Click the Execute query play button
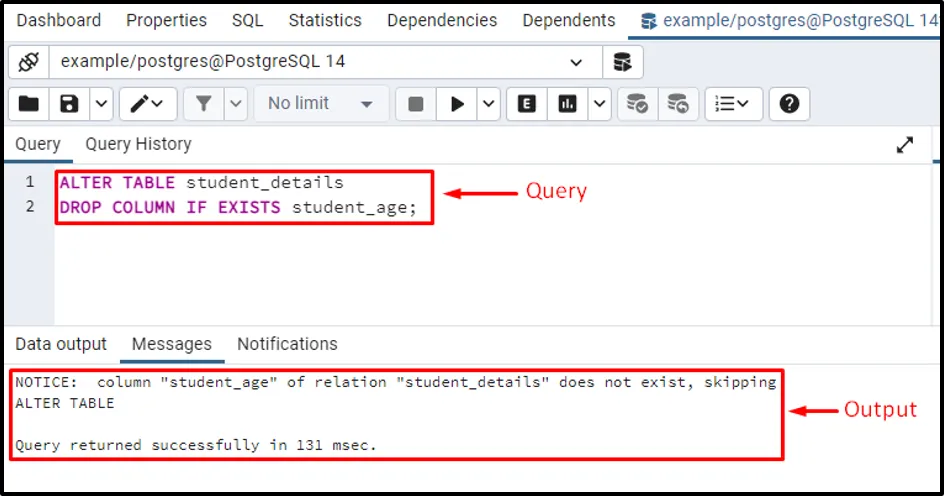Image resolution: width=944 pixels, height=496 pixels. pyautogui.click(x=457, y=104)
